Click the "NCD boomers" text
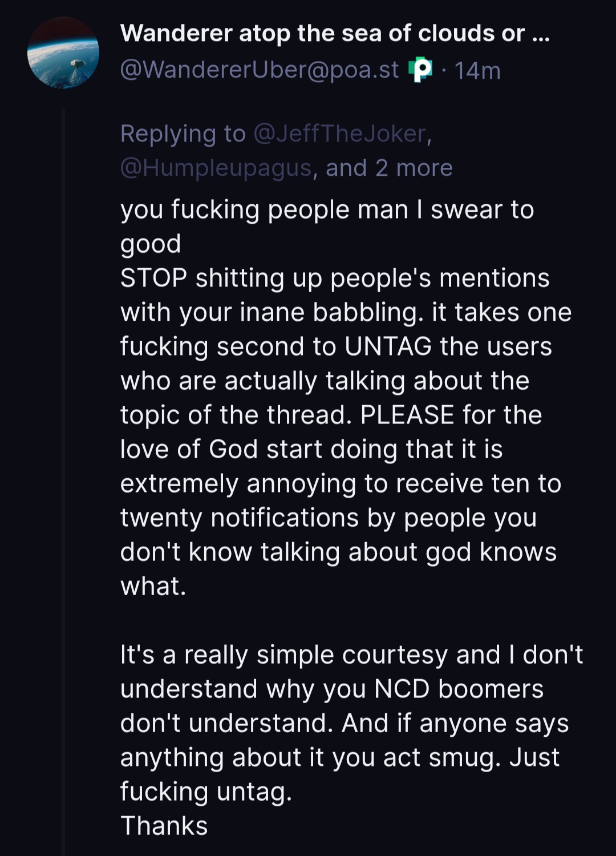Viewport: 616px width, 856px height. (459, 689)
